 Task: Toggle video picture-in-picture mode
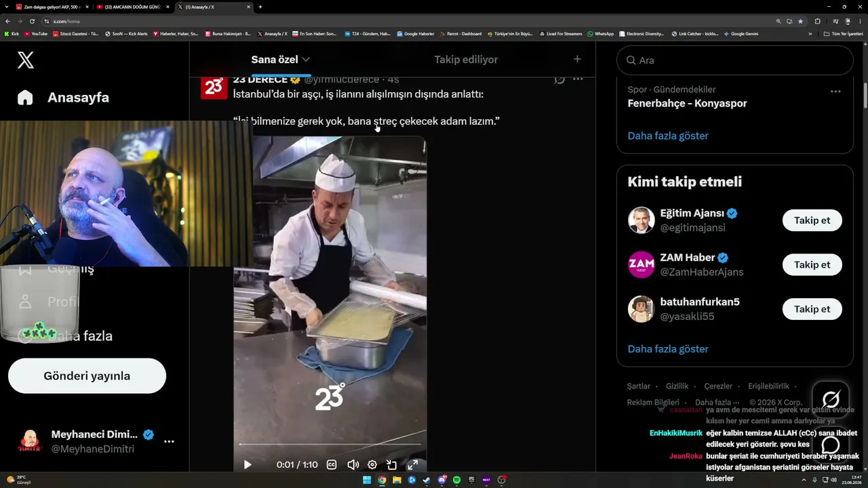point(392,465)
